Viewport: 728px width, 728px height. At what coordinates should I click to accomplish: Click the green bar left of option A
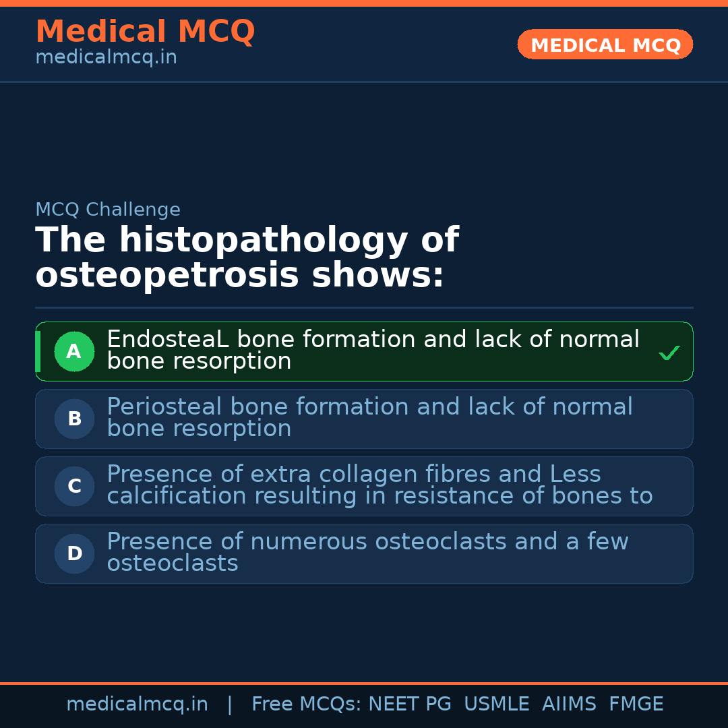(38, 351)
